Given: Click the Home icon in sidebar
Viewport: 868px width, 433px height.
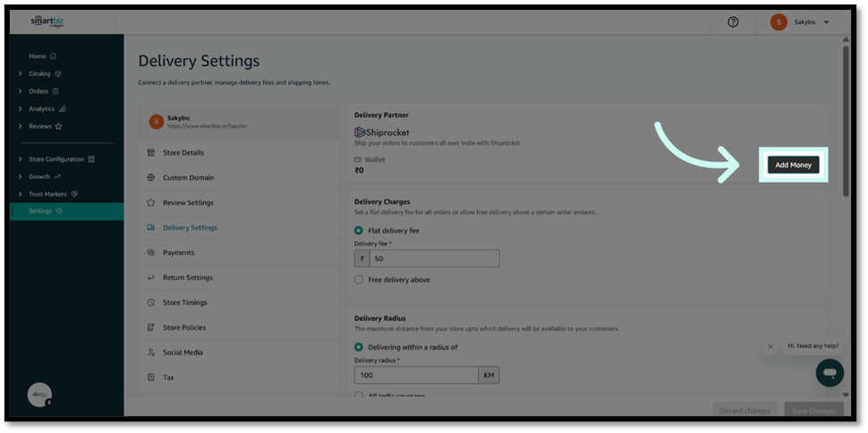Looking at the screenshot, I should click(x=54, y=56).
